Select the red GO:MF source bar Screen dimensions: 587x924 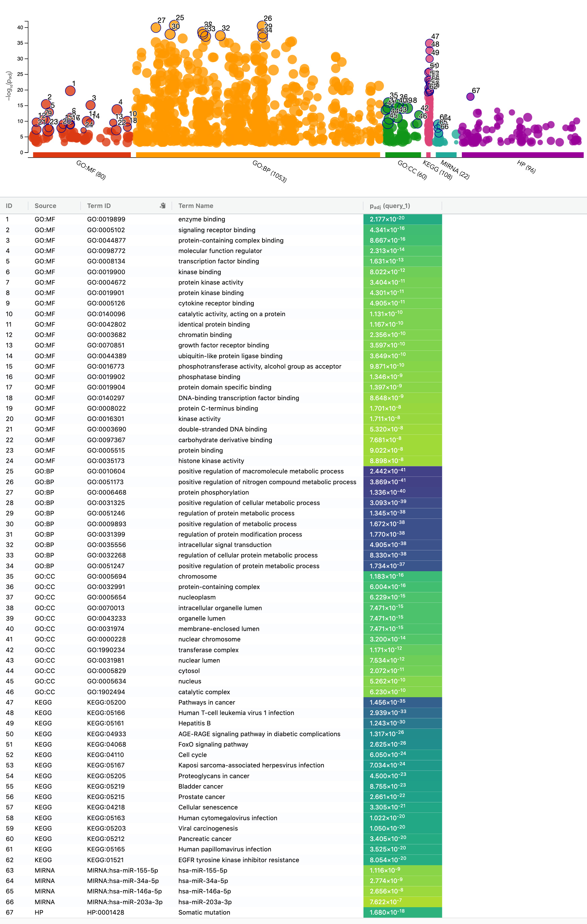click(x=82, y=155)
